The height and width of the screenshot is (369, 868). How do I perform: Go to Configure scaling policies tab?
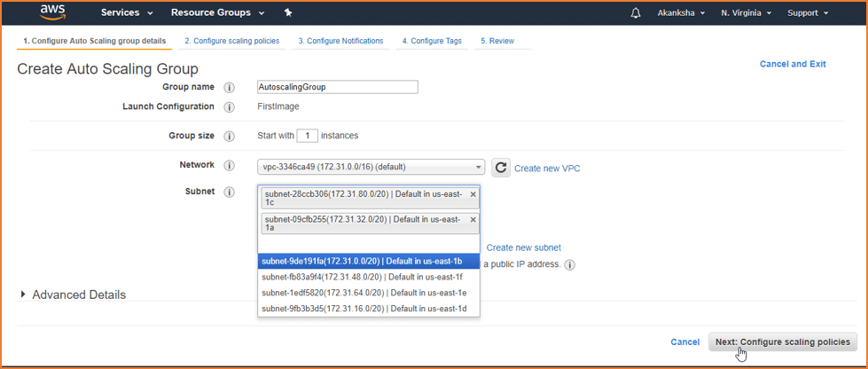(x=232, y=41)
